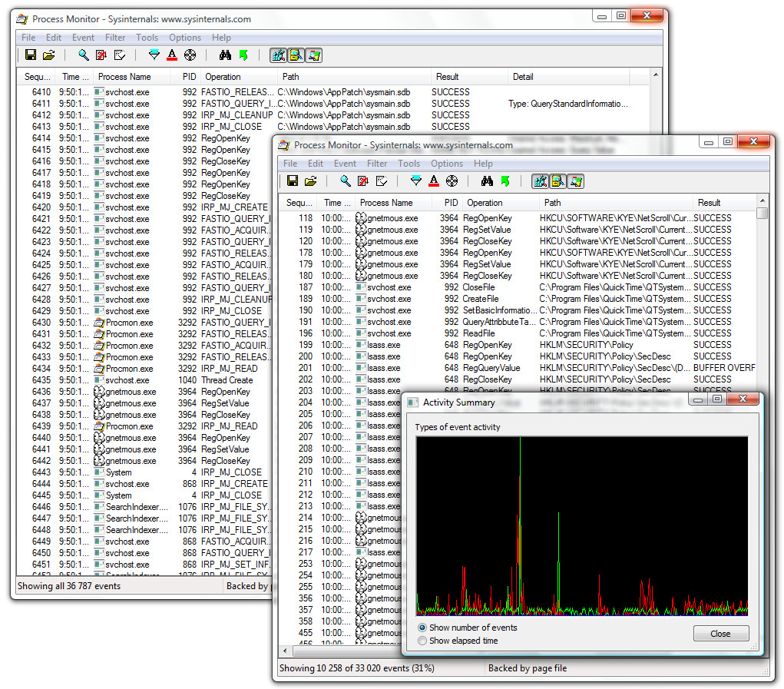
Task: Click the Save icon in the back Process Monitor window
Action: point(31,55)
